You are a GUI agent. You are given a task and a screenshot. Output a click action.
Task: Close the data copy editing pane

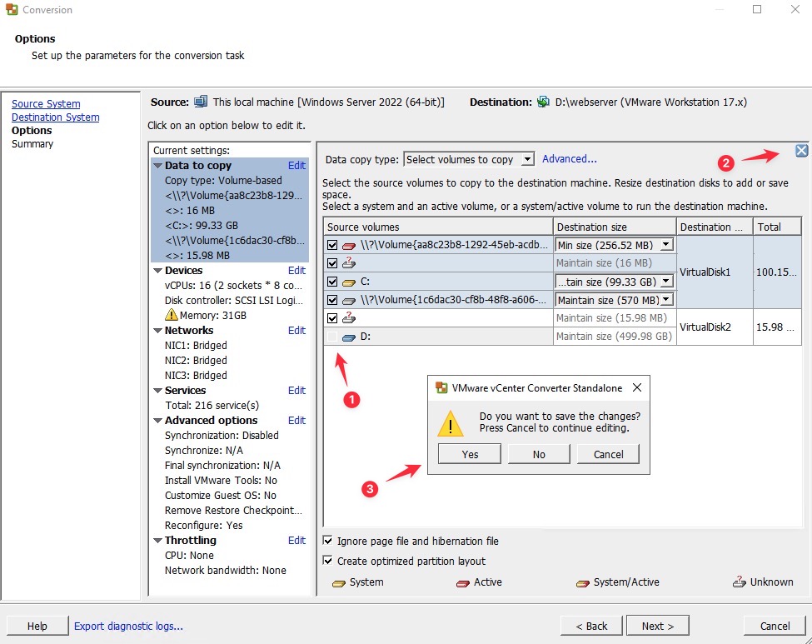(801, 151)
